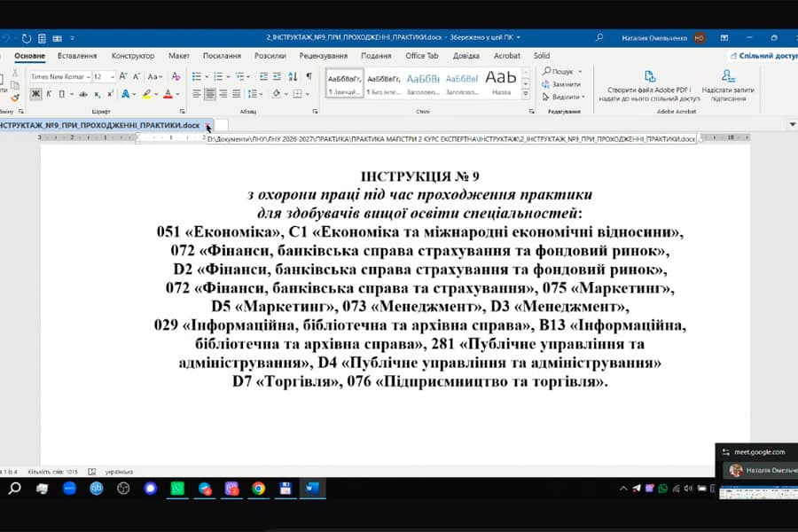The image size is (798, 532).
Task: Apply the red font color button
Action: coord(168,94)
